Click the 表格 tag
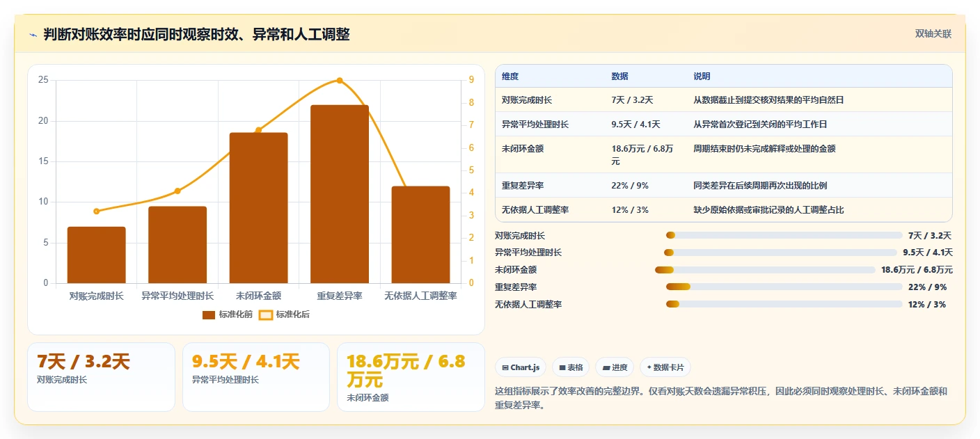 [571, 367]
